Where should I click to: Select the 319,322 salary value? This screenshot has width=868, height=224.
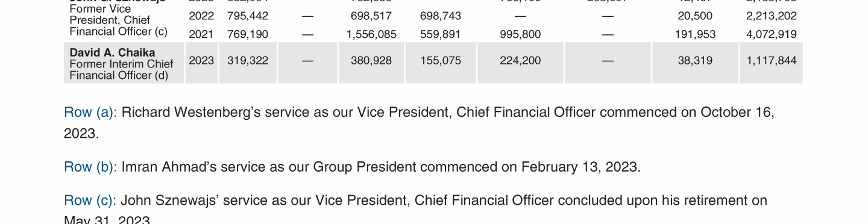coord(248,60)
